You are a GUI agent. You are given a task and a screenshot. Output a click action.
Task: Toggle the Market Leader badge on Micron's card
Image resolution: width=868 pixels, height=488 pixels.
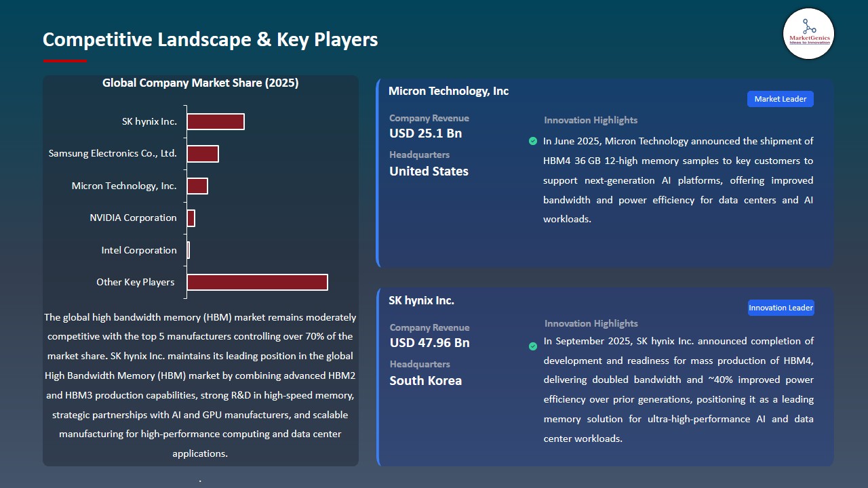(x=780, y=98)
